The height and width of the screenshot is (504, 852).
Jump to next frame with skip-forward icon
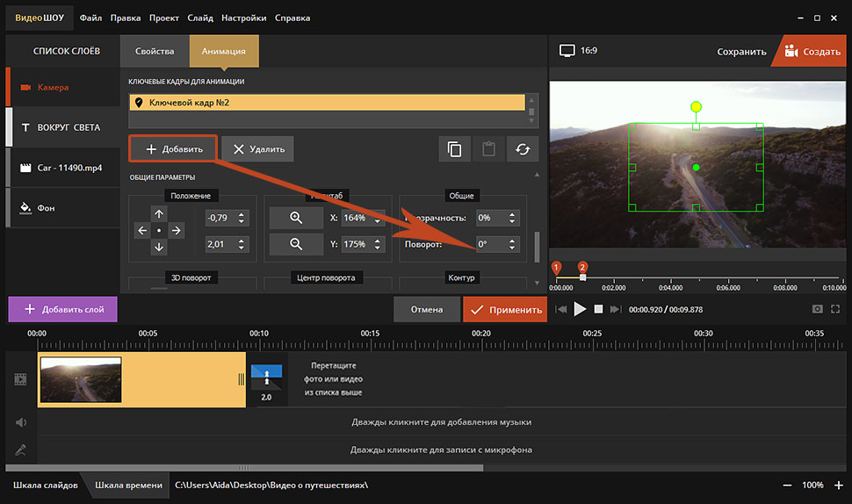[x=615, y=309]
